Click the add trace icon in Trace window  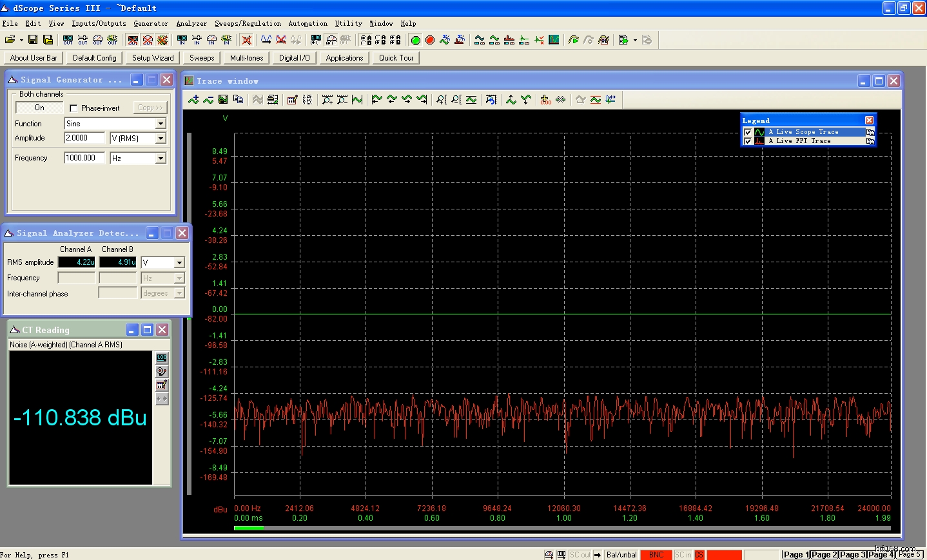point(193,99)
